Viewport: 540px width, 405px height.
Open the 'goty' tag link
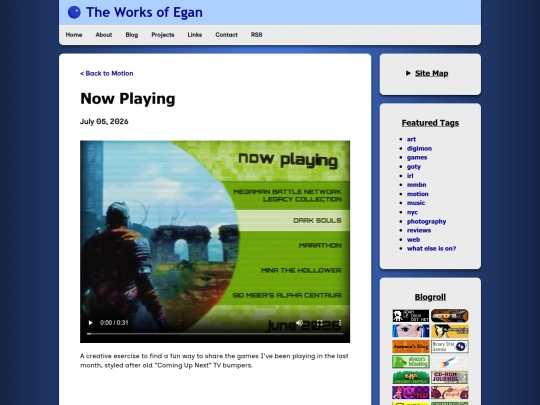pos(414,167)
